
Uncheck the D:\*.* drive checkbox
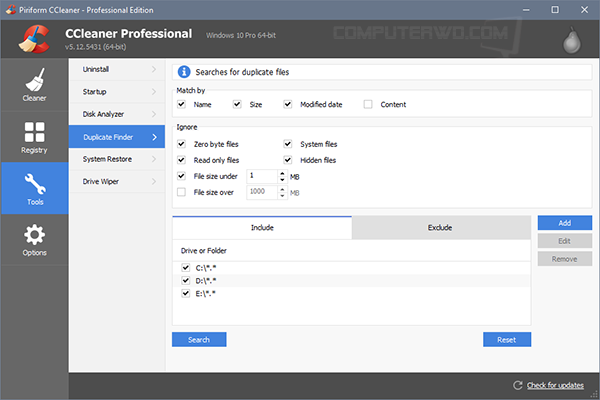186,281
